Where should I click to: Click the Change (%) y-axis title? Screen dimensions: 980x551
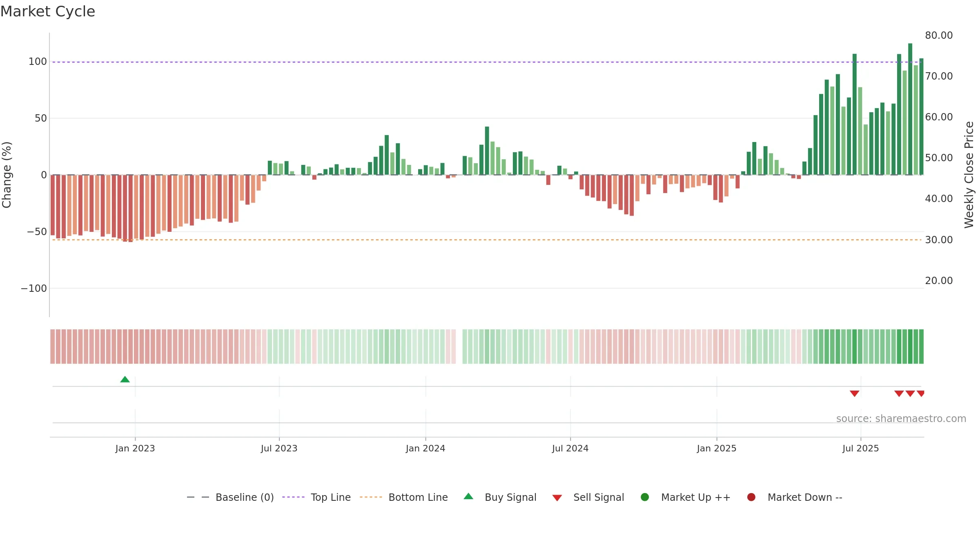tap(7, 175)
